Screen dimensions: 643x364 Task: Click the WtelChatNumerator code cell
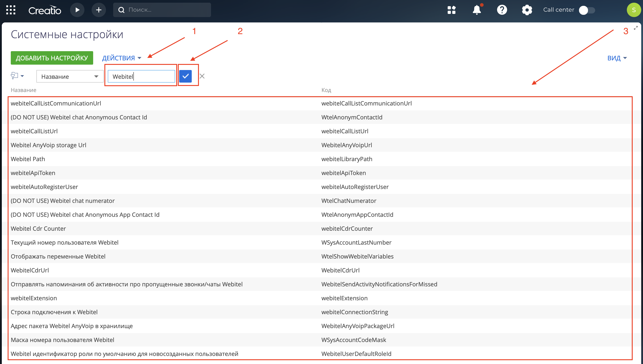click(349, 201)
